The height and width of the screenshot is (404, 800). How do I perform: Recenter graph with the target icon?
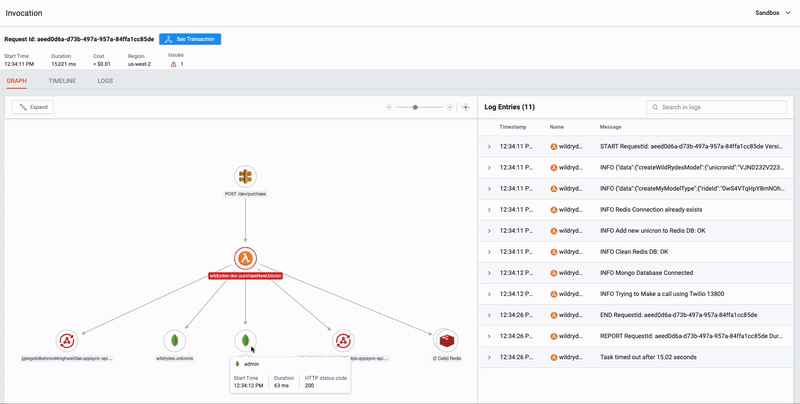465,107
